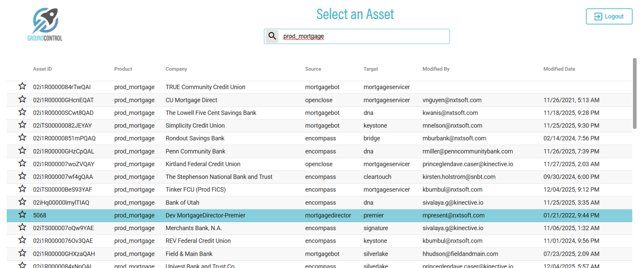Star the Field & Main Bank row

click(22, 253)
